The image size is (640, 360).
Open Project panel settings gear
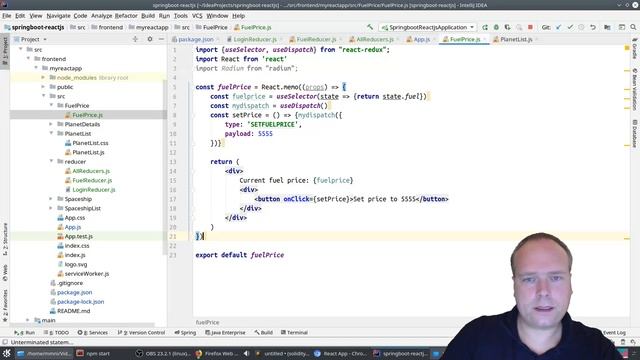point(150,39)
